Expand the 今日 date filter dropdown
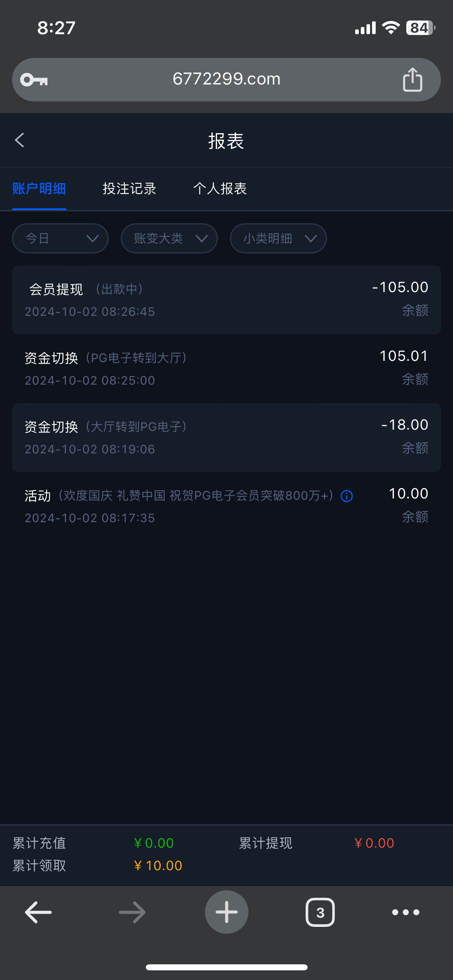 [x=60, y=239]
